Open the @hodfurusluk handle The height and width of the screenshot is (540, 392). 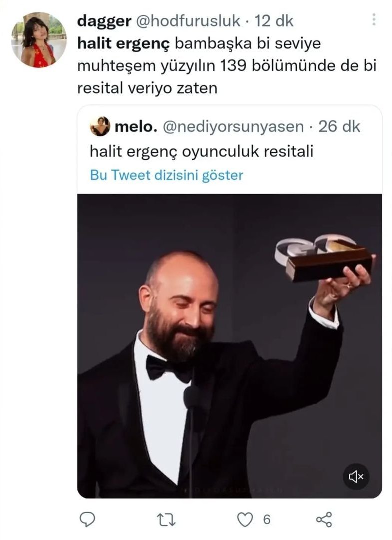tap(188, 21)
